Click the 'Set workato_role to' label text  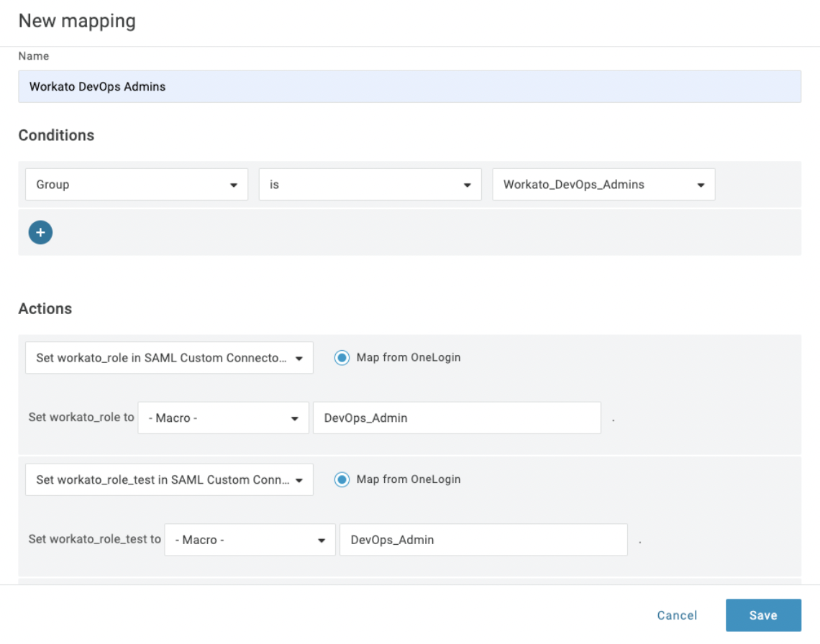[81, 417]
